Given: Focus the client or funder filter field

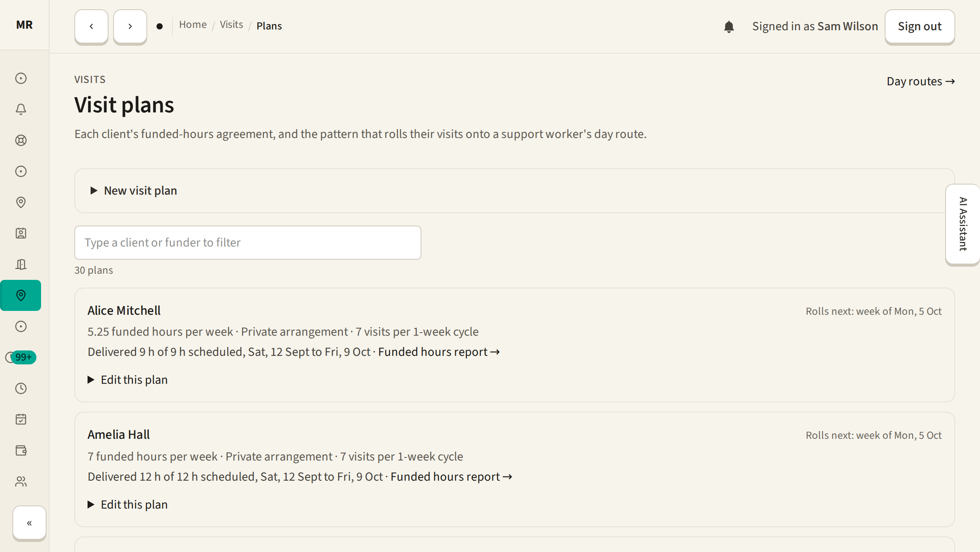Looking at the screenshot, I should coord(248,243).
